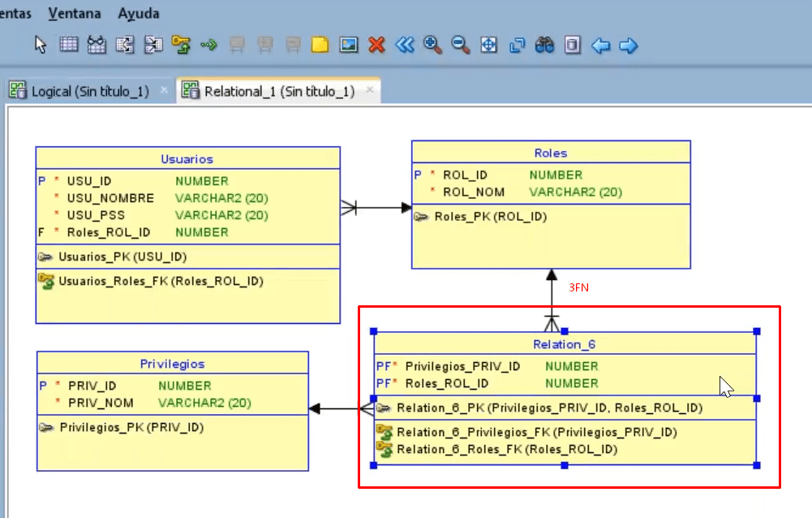Select the Relation_6 table header
Screen dimensions: 812x518
[x=563, y=344]
